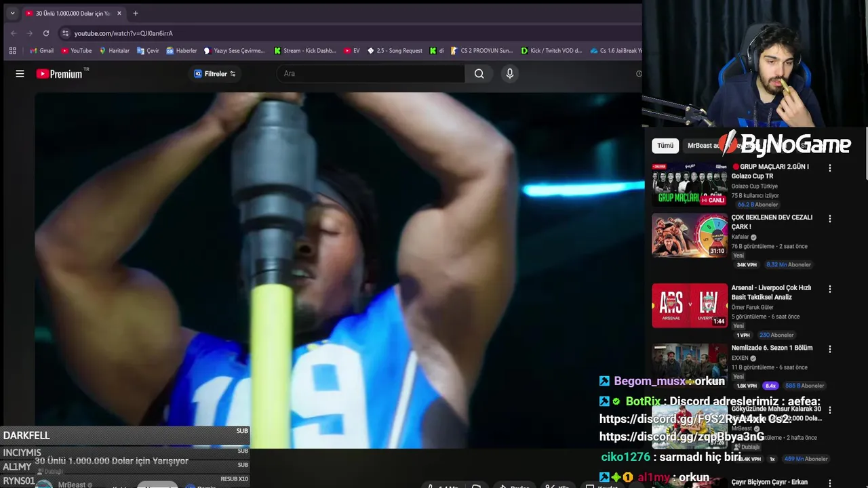Image resolution: width=868 pixels, height=488 pixels.
Task: Open the YouTube bookmark
Action: pos(76,50)
